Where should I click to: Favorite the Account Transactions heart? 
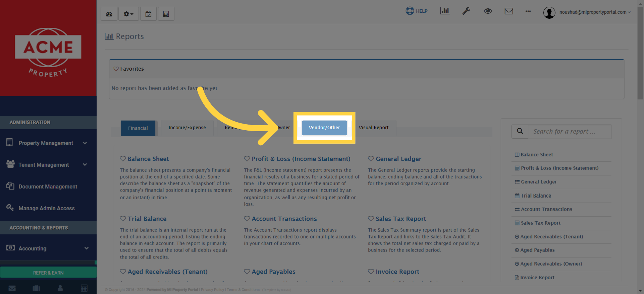click(x=247, y=219)
